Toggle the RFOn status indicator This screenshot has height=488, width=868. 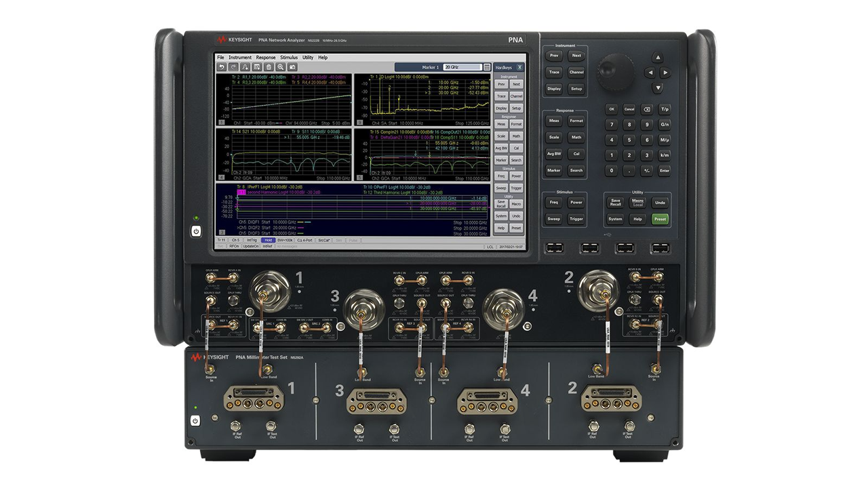[234, 247]
